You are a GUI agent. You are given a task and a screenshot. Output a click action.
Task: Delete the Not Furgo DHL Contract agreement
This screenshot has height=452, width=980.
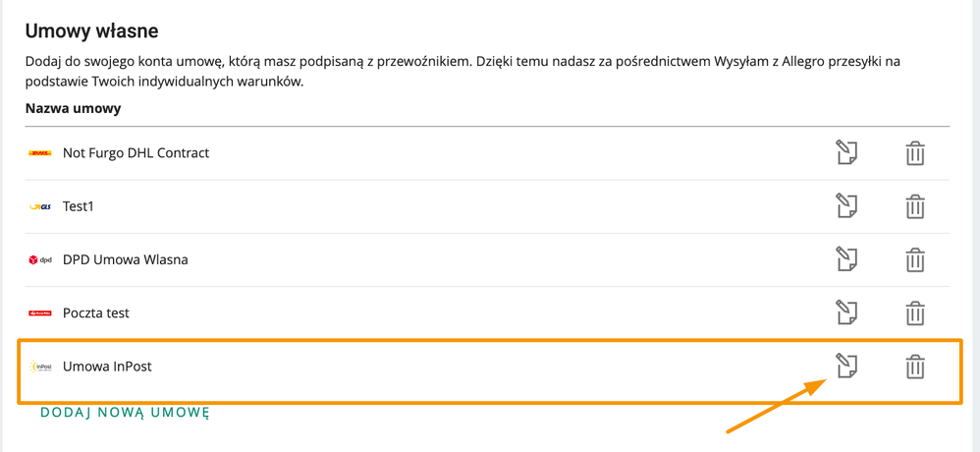915,153
